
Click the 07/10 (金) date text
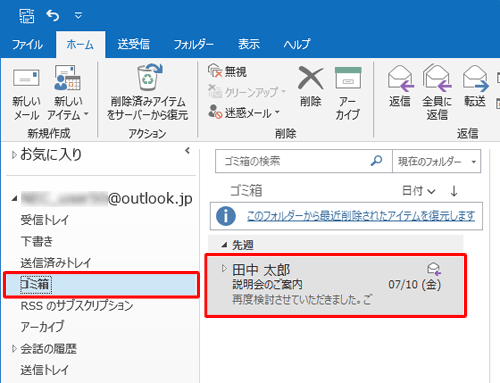(415, 285)
